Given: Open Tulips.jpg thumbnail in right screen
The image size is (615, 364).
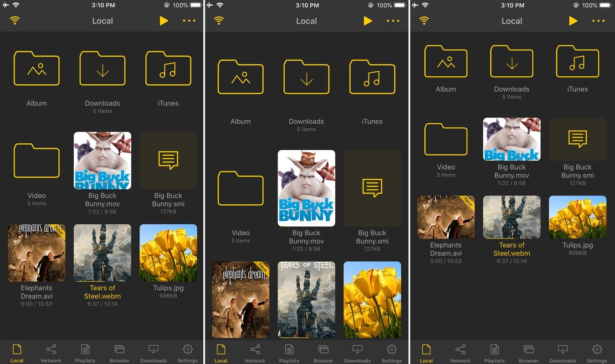Looking at the screenshot, I should pyautogui.click(x=578, y=217).
